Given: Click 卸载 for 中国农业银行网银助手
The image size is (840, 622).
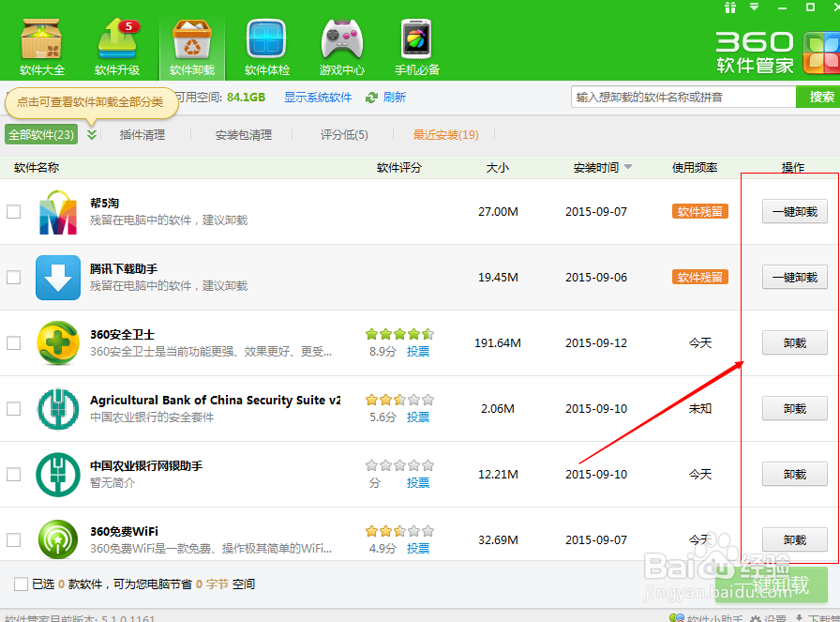Looking at the screenshot, I should pos(794,474).
